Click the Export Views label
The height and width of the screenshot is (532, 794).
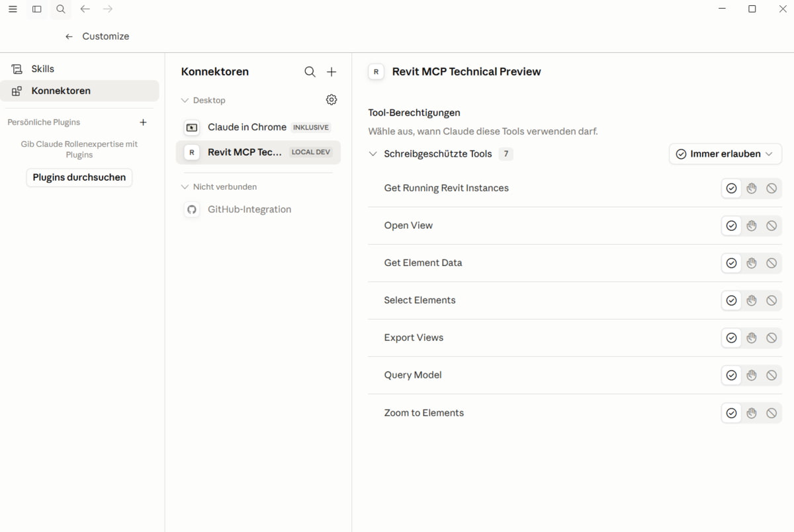[x=414, y=337]
